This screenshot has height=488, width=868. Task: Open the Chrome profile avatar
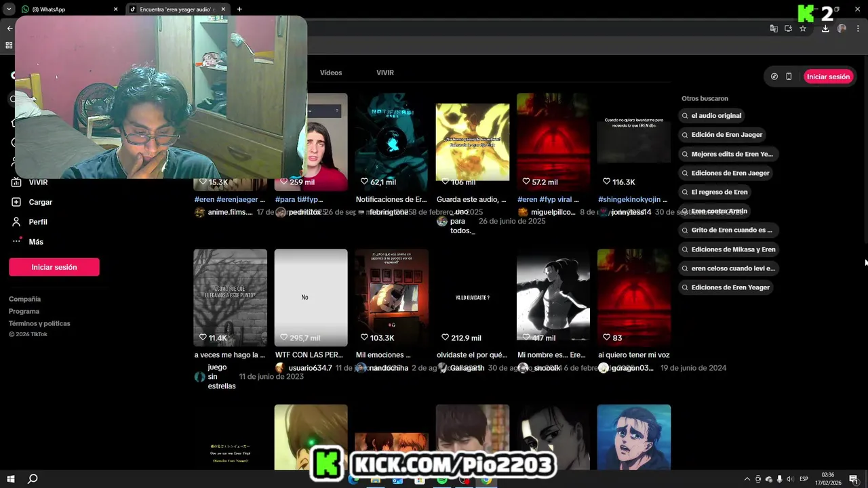point(842,28)
